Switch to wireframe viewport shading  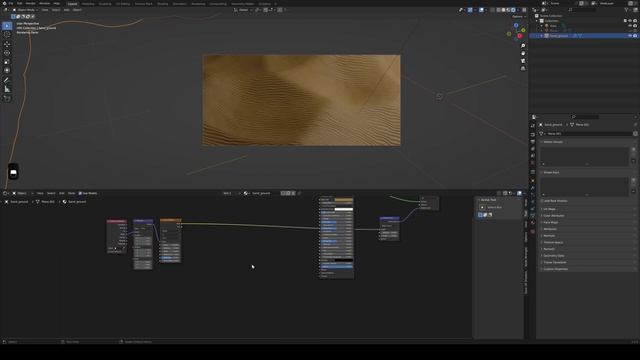[x=498, y=10]
